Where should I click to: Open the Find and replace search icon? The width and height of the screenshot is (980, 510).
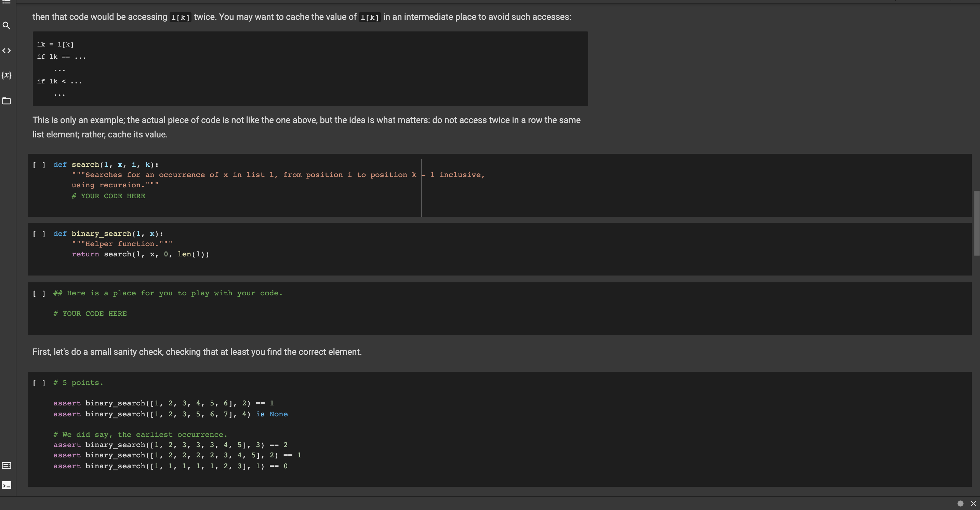pos(6,26)
